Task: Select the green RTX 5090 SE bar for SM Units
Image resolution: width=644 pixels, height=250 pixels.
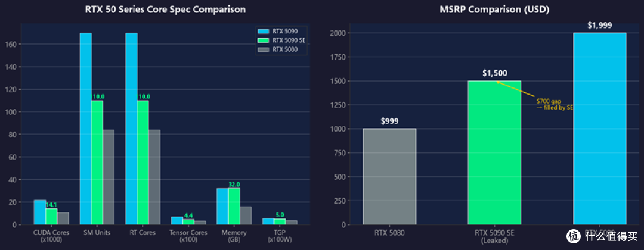Action: pyautogui.click(x=97, y=162)
